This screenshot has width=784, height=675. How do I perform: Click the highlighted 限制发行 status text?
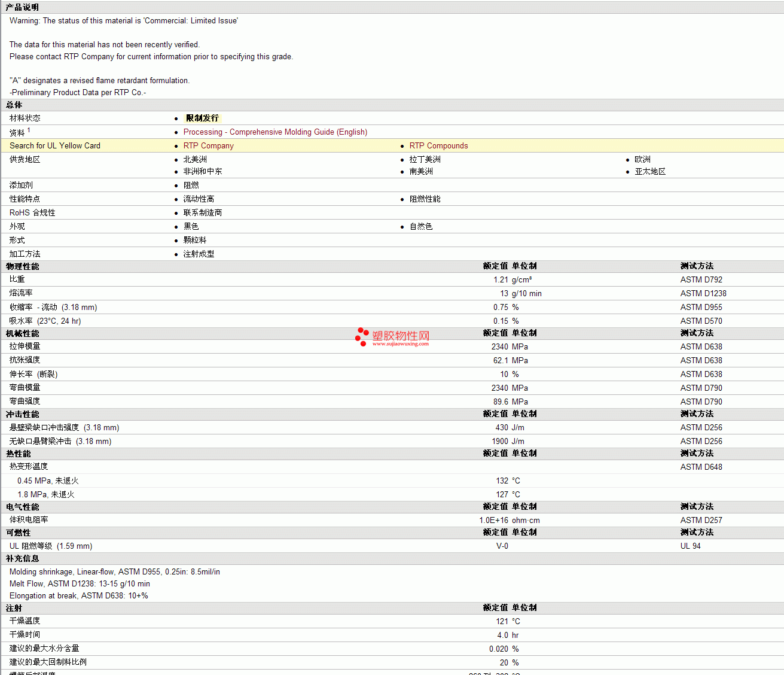pos(202,118)
